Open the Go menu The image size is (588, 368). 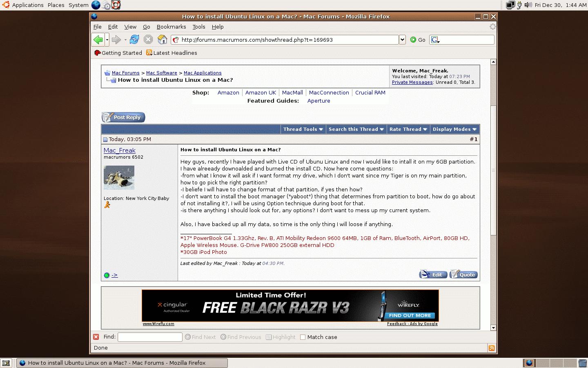coord(147,27)
